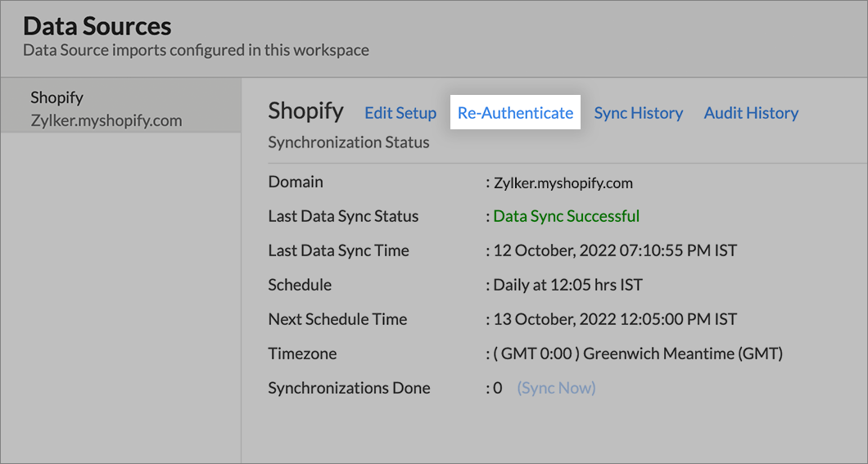Screen dimensions: 868x464
Task: Click the Next Schedule Time value
Action: tap(615, 319)
